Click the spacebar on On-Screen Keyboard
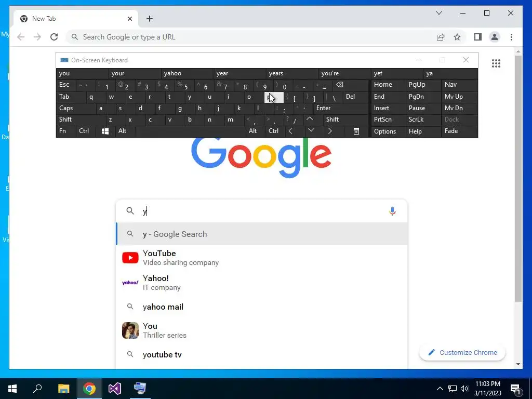Viewport: 532px width, 399px height. 191,131
